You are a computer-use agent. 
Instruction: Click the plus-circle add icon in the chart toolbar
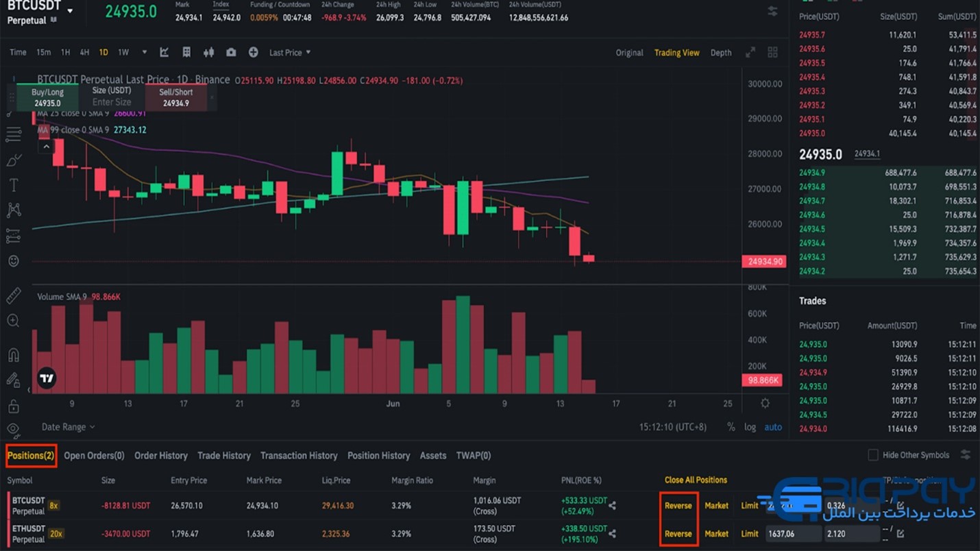(253, 52)
